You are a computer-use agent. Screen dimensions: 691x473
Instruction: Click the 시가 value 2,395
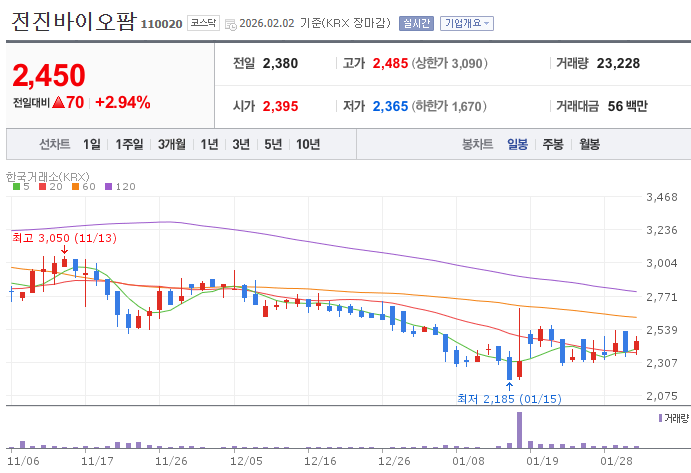pos(280,106)
